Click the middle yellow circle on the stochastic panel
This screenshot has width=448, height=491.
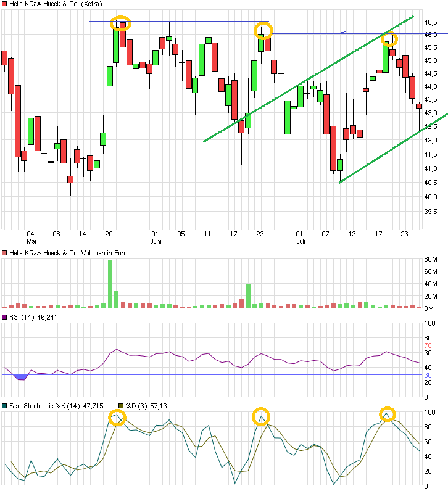coord(262,416)
